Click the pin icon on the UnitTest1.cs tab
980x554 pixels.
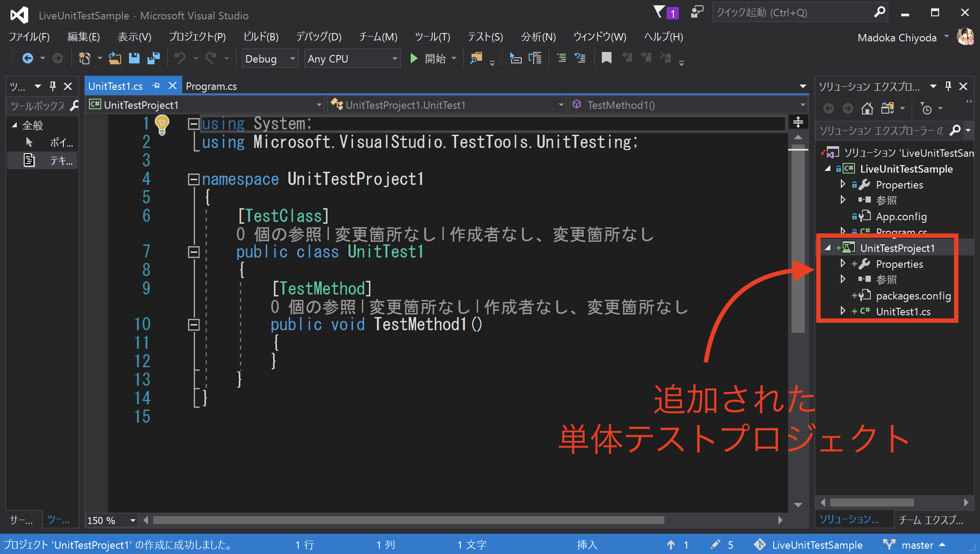click(156, 86)
